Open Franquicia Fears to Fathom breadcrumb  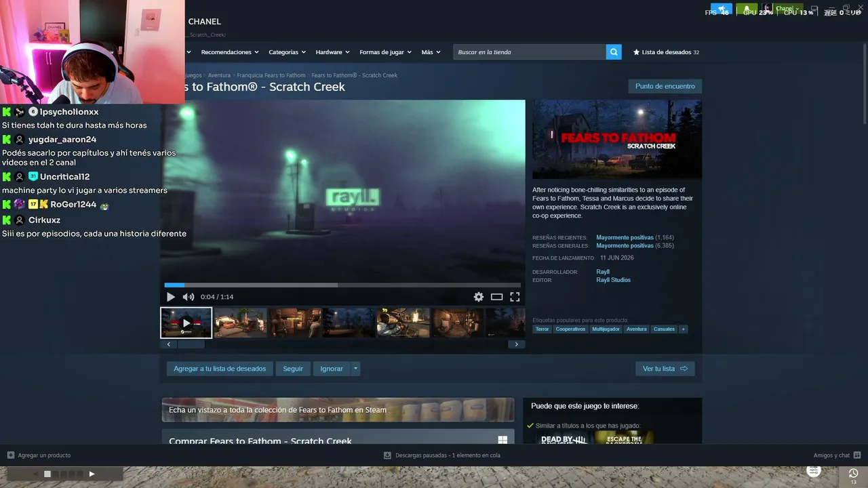coord(271,75)
